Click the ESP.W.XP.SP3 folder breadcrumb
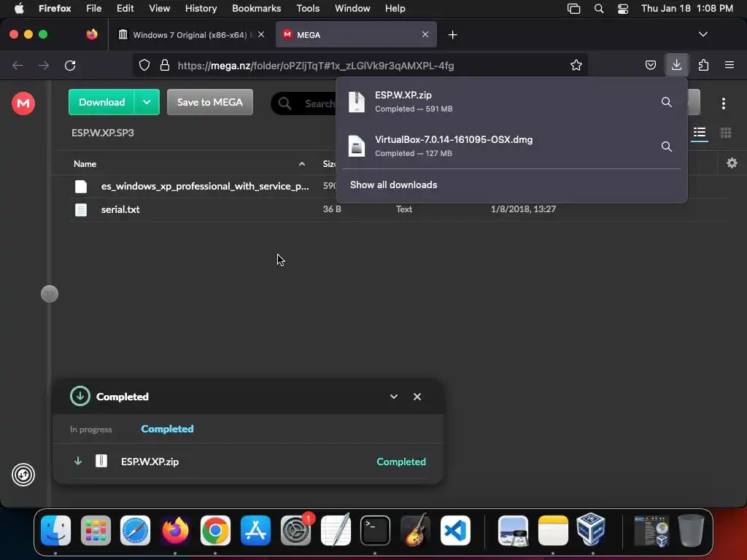The width and height of the screenshot is (747, 560). tap(102, 133)
